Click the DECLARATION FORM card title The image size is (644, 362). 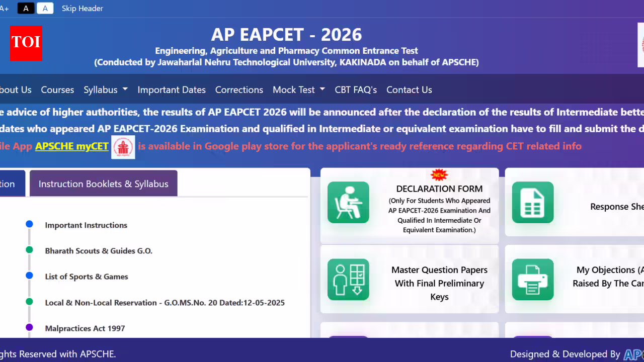click(x=439, y=189)
